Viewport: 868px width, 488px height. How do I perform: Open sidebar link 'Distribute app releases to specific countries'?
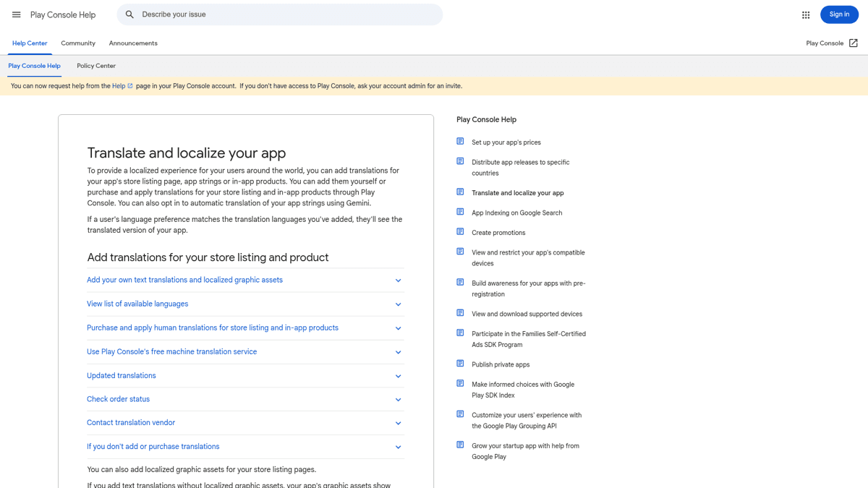(x=521, y=168)
